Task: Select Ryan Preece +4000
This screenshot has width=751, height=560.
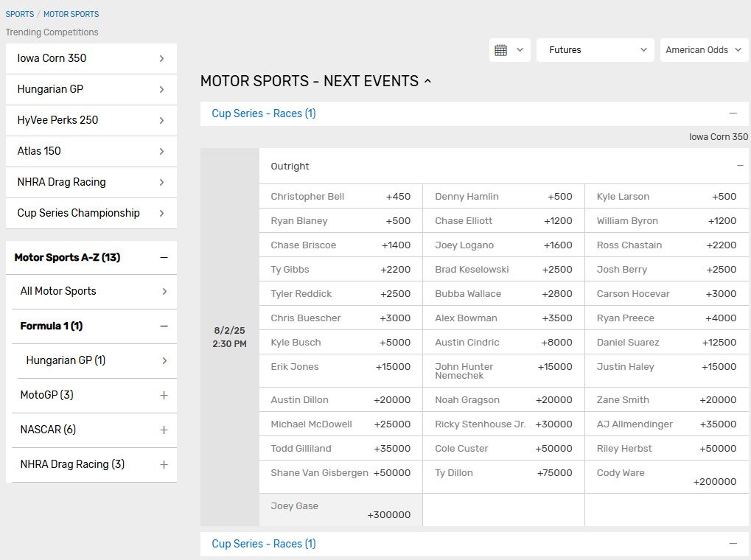Action: [667, 318]
